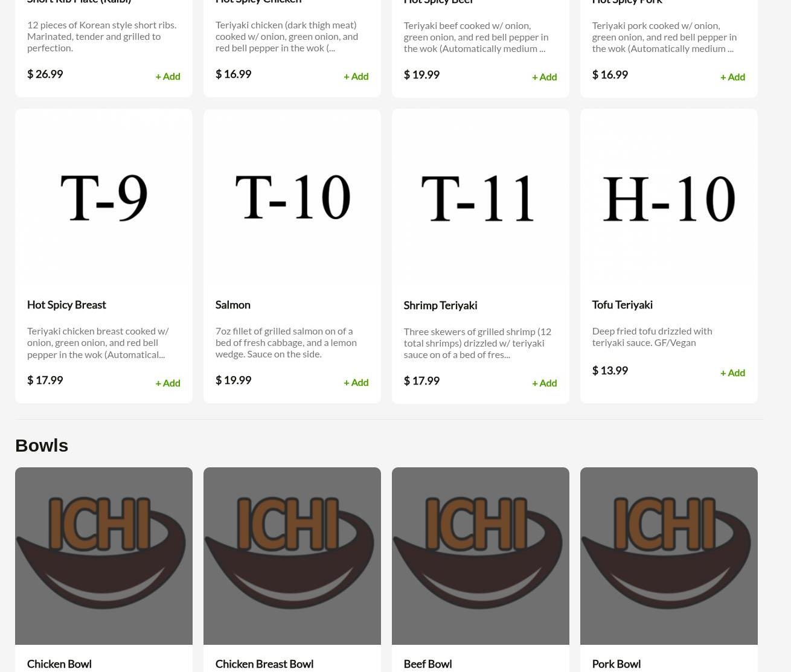The width and height of the screenshot is (791, 672).
Task: Add the $26.99 short rib plate
Action: coord(168,76)
